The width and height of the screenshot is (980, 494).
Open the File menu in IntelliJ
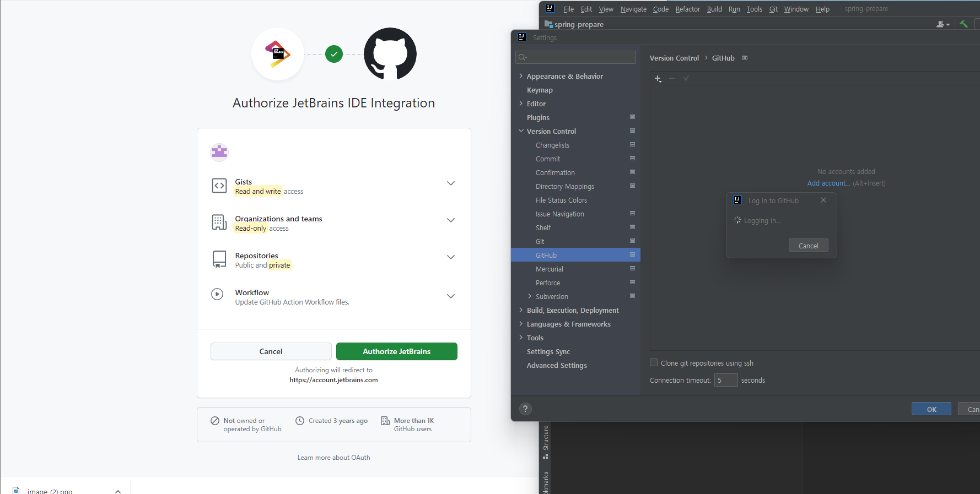pos(569,9)
